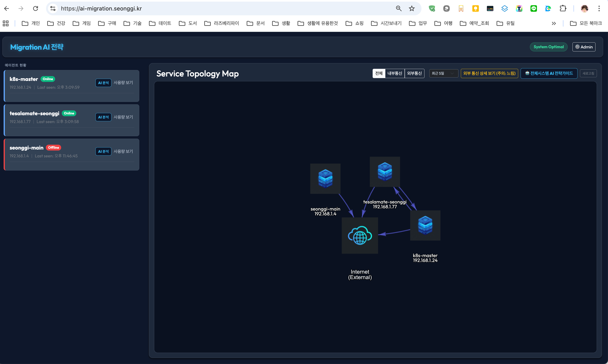The image size is (608, 364).
Task: Open the 최근 5일 period dropdown
Action: tap(443, 73)
